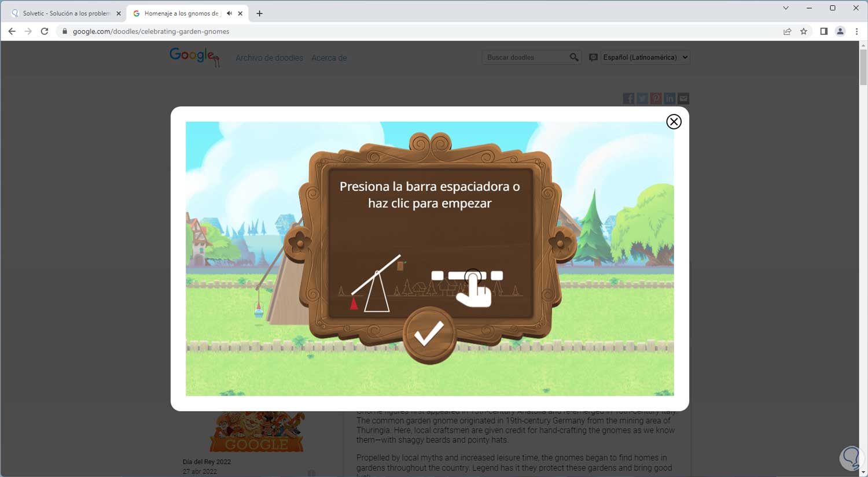This screenshot has width=868, height=477.
Task: Open Archivo de doodles link
Action: pos(269,58)
